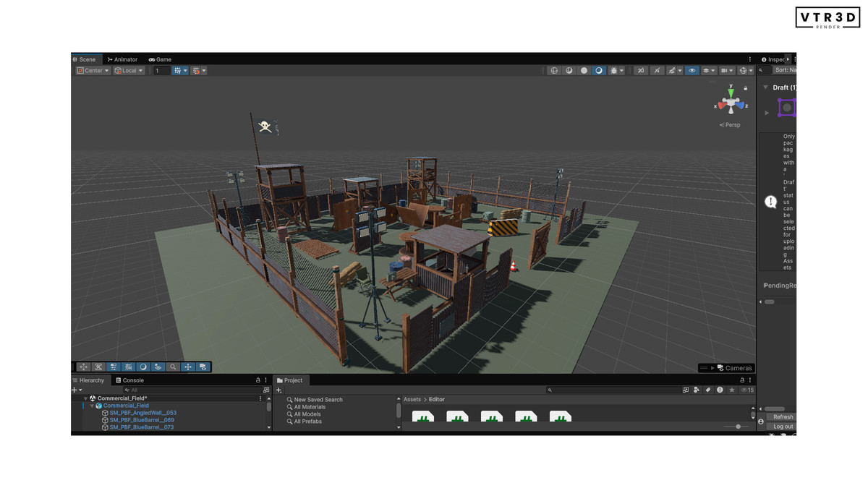Screen dimensions: 868x488
Task: Select the sixth tool in scene tools overlay
Action: point(158,367)
